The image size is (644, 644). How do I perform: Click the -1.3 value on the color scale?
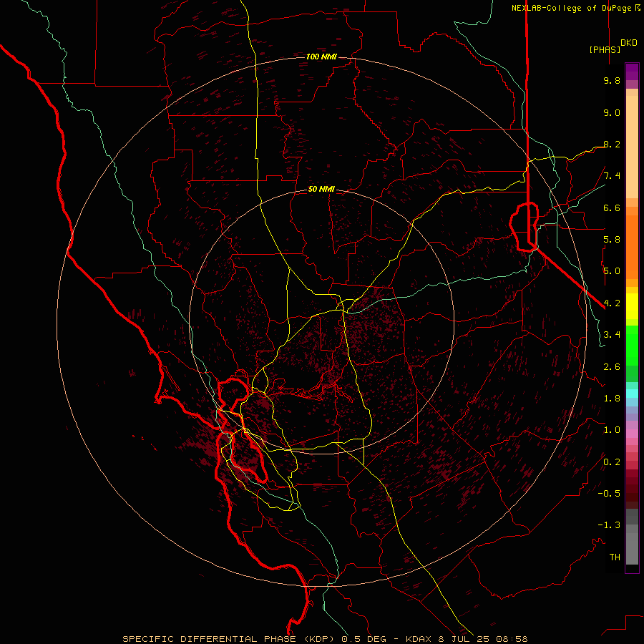coord(609,525)
